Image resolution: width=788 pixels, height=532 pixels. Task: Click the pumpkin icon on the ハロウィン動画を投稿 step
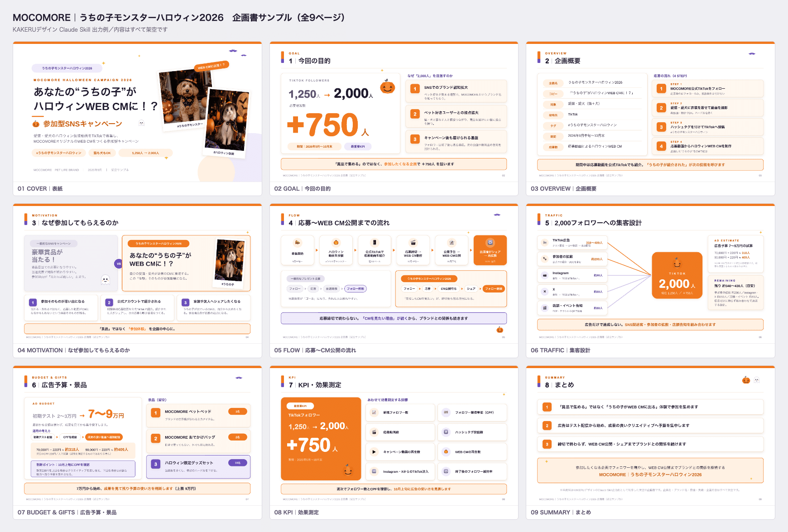coord(336,242)
